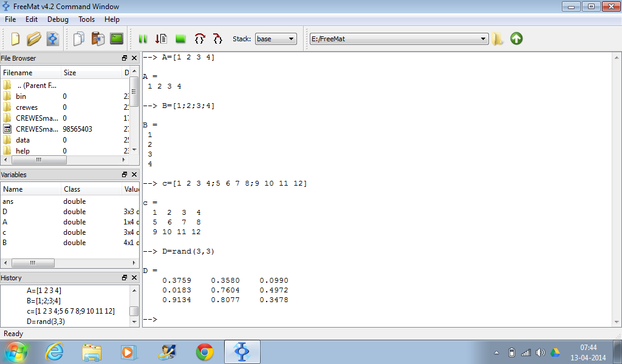The width and height of the screenshot is (622, 364).
Task: Show hidden system tray icons
Action: tap(496, 352)
